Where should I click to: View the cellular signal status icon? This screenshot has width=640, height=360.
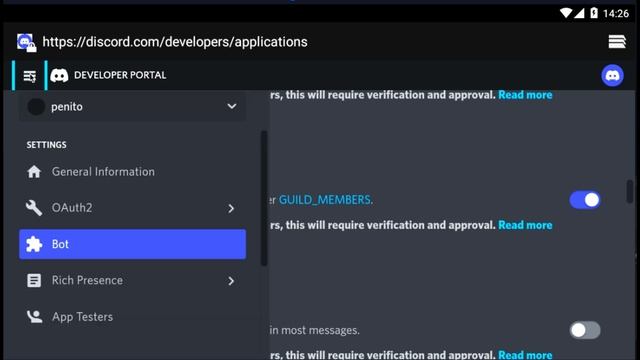tap(579, 13)
